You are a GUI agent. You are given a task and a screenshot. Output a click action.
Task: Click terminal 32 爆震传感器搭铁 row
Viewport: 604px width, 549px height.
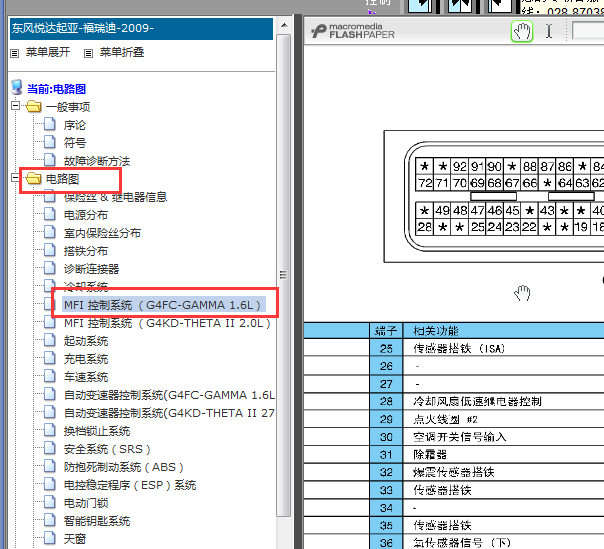[x=454, y=472]
